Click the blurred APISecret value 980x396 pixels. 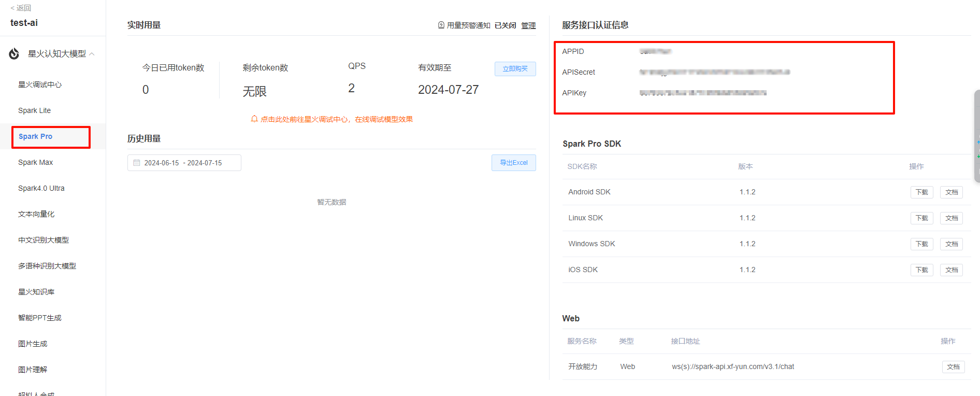(x=714, y=72)
